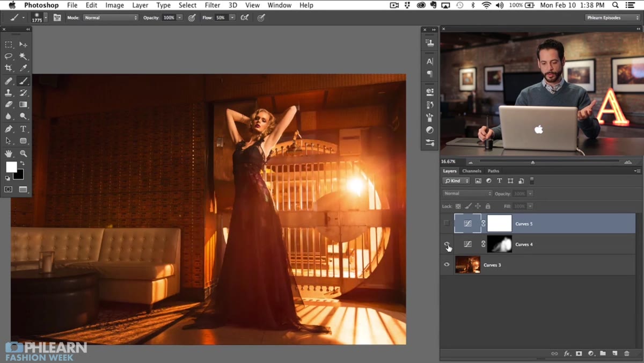Select the Pen tool
Image resolution: width=644 pixels, height=363 pixels.
pyautogui.click(x=9, y=129)
